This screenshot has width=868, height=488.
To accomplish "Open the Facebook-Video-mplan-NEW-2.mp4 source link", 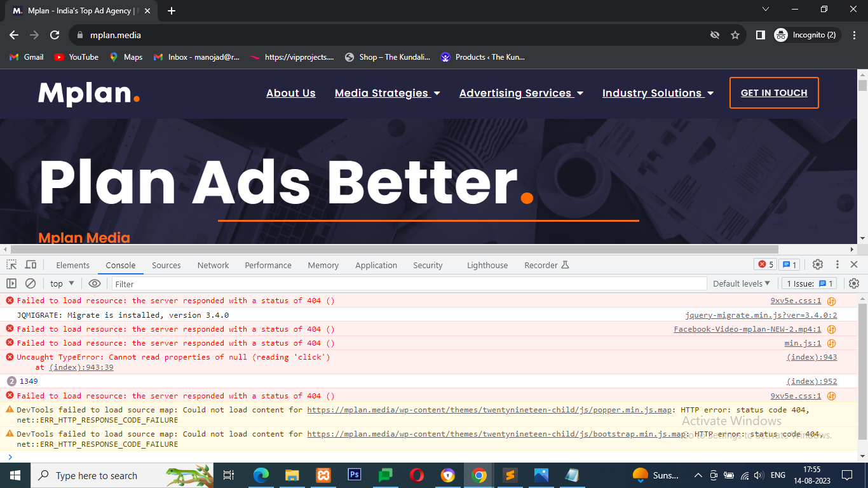I will click(x=748, y=329).
